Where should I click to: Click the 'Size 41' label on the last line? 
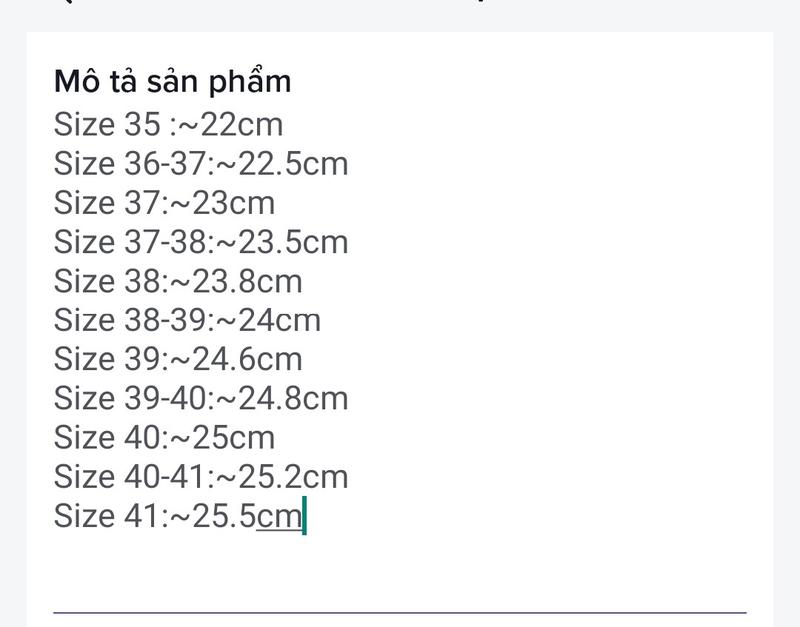tap(108, 515)
